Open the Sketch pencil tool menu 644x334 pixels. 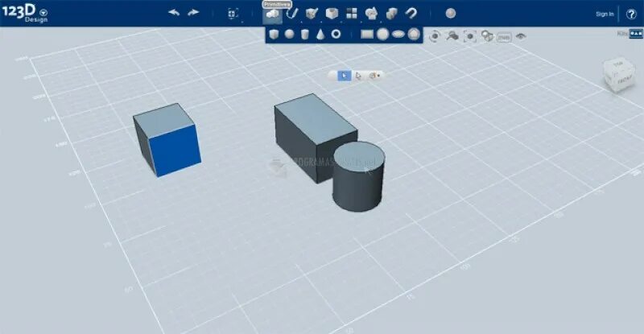[x=292, y=14]
